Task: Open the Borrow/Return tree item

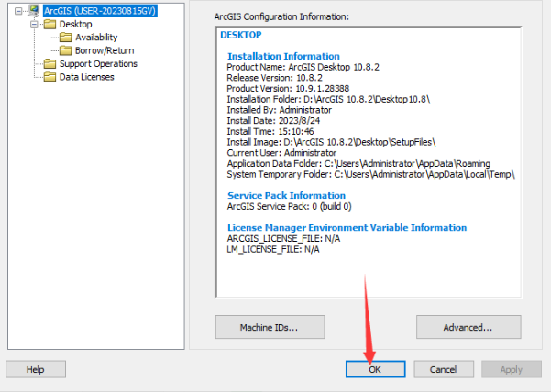Action: 105,50
